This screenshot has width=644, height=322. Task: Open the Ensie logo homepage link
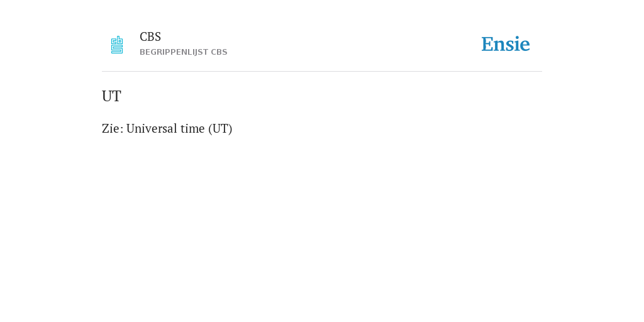506,44
